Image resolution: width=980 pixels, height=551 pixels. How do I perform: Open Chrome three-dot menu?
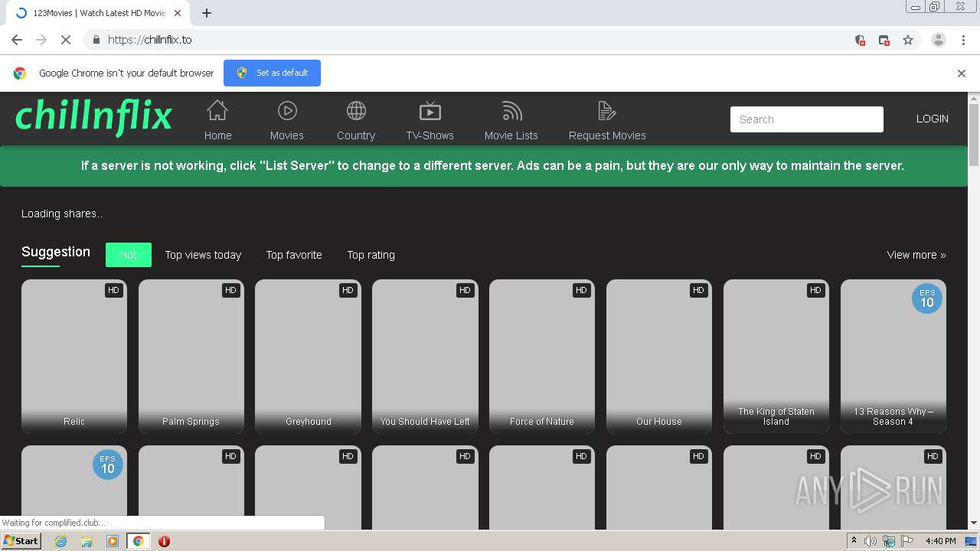[x=963, y=40]
